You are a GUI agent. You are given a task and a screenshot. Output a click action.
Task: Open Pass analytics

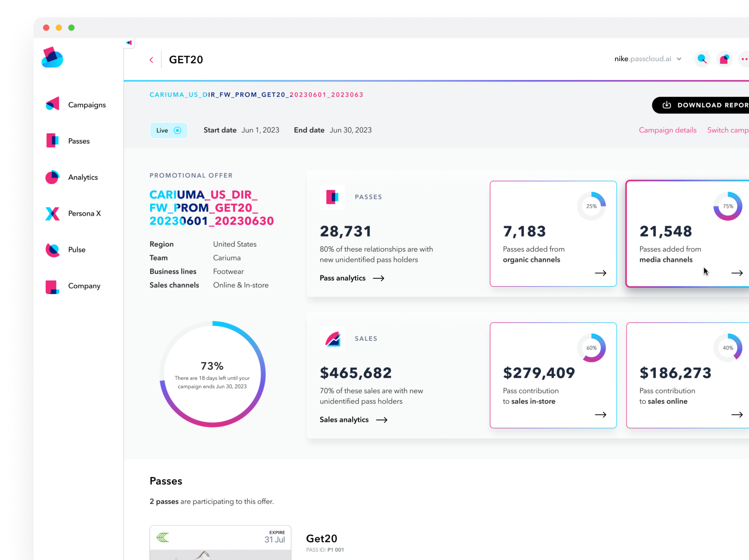(352, 278)
